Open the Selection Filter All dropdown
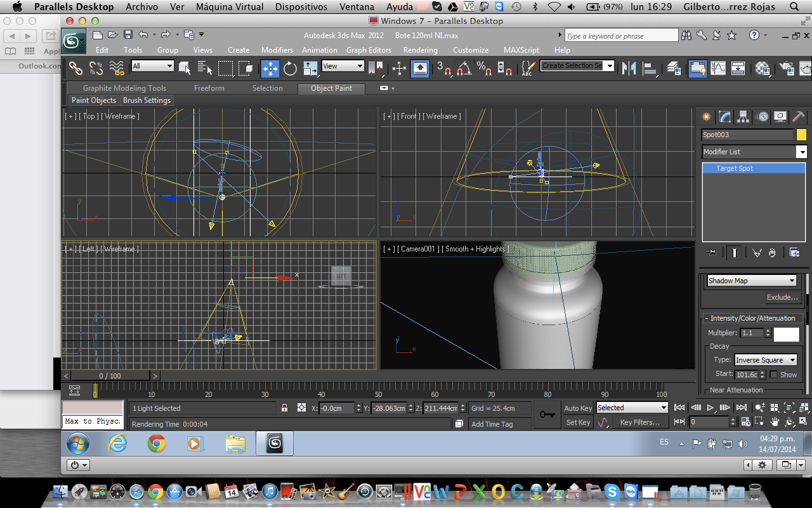 tap(153, 66)
